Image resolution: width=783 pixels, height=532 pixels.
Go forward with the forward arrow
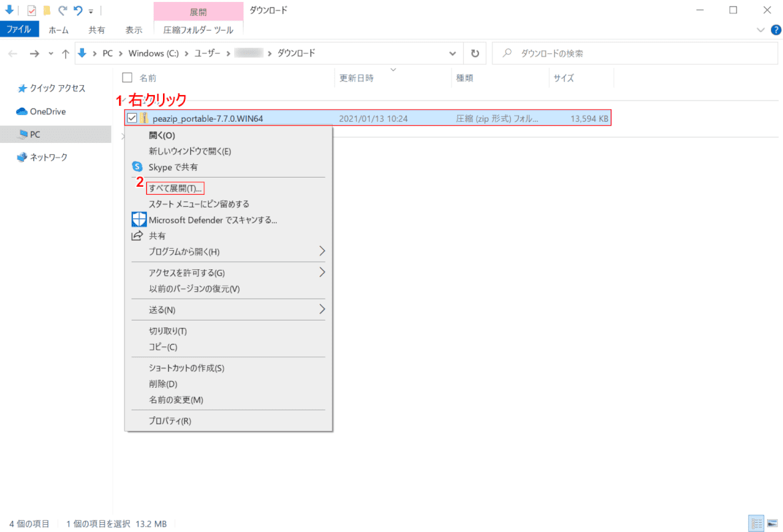tap(34, 53)
